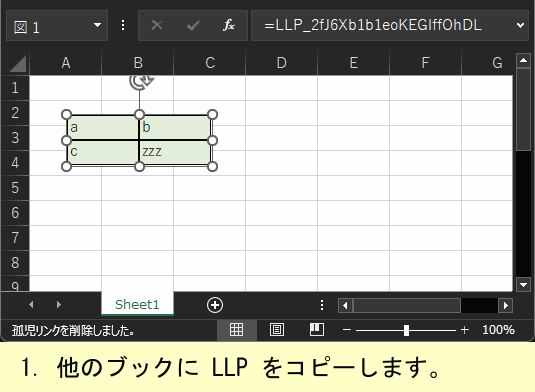Click the horizontal scrollbar right arrow
The image size is (535, 392).
click(x=506, y=305)
